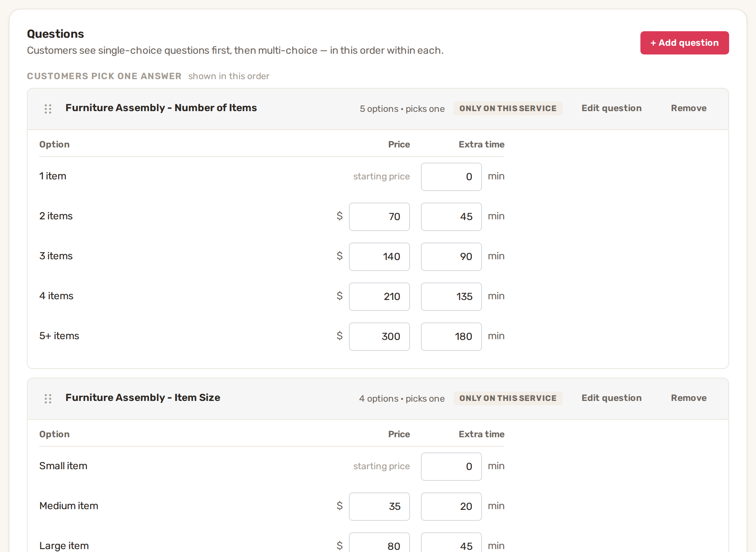Click extra time field for 5+ items
The height and width of the screenshot is (552, 756).
(x=451, y=337)
